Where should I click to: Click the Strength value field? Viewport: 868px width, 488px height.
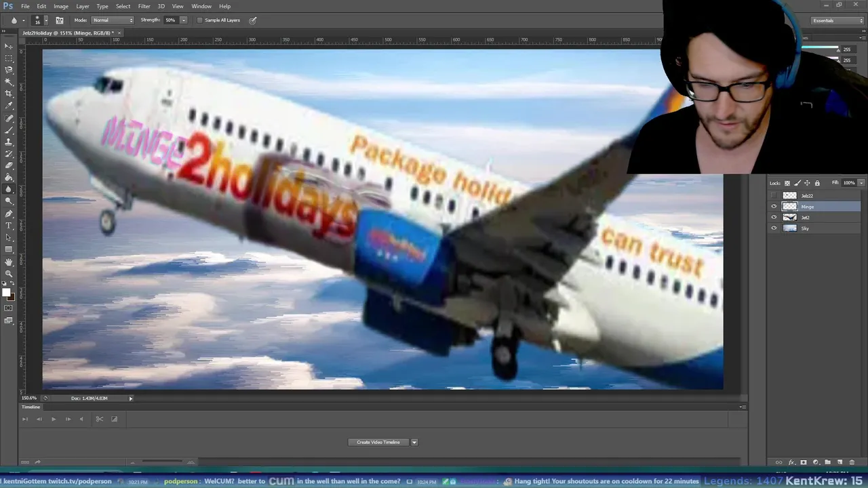[171, 20]
